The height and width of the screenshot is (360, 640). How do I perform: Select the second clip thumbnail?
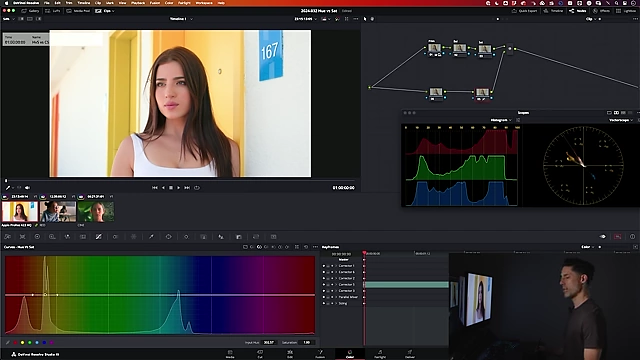coord(58,211)
